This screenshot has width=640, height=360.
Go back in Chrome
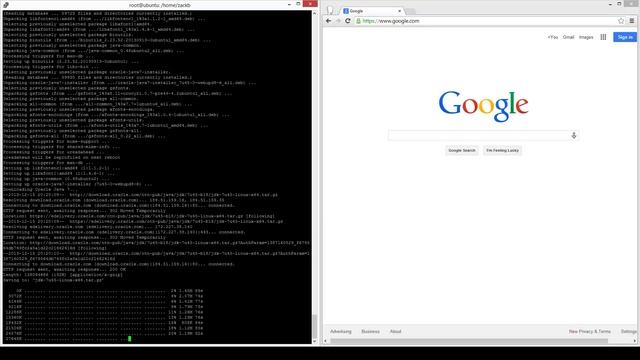[x=329, y=21]
